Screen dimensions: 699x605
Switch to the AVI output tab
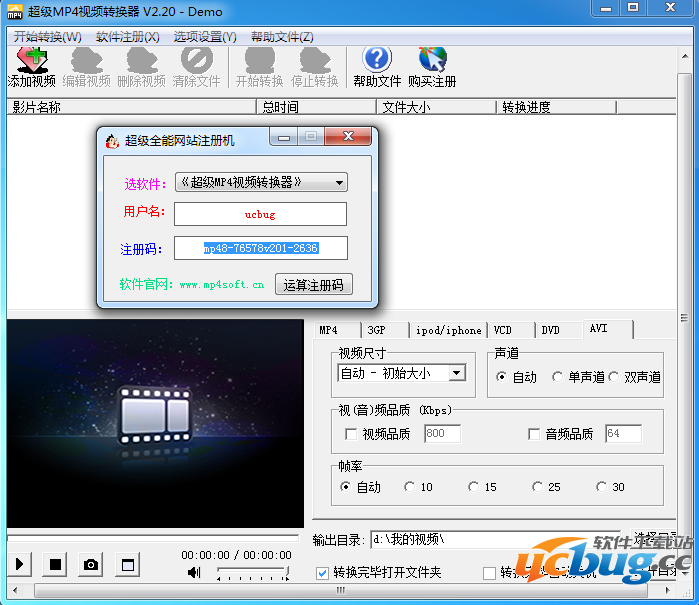tap(608, 329)
